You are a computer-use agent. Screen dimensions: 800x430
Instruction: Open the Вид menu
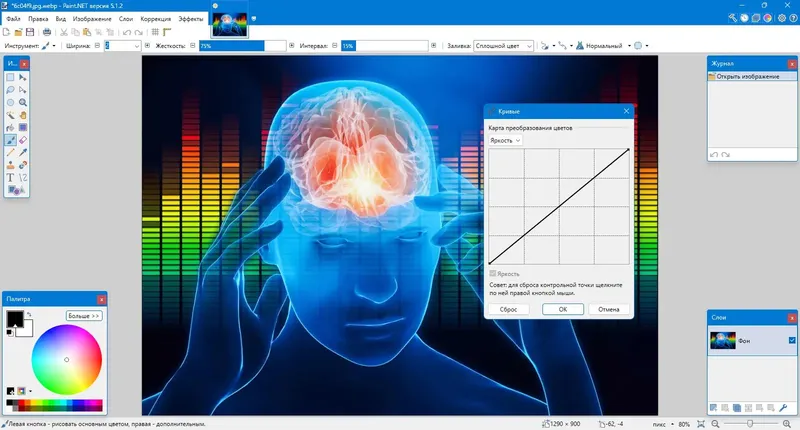61,19
